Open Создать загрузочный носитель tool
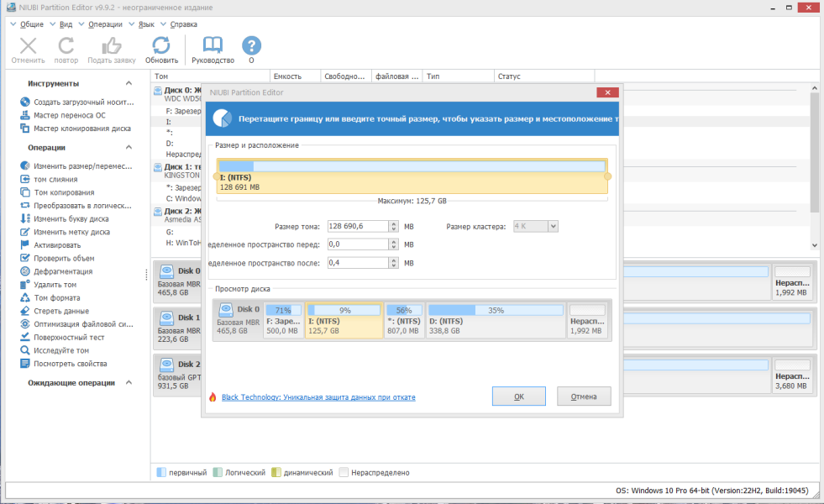Image resolution: width=824 pixels, height=504 pixels. (76, 102)
